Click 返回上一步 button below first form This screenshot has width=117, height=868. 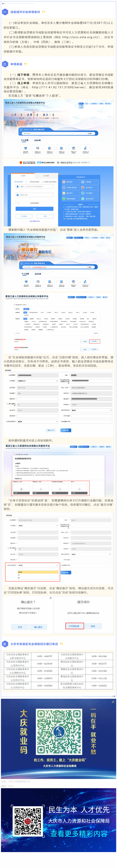coord(50,430)
